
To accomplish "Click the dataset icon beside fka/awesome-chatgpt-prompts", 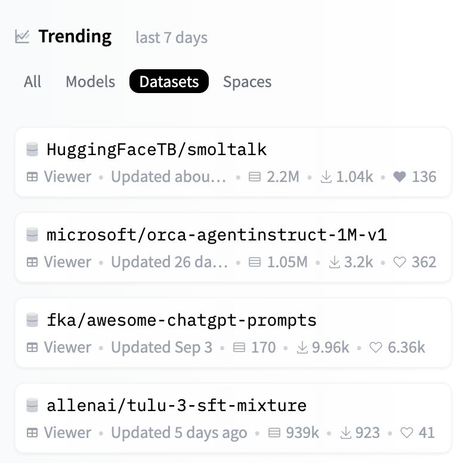I will (x=32, y=320).
